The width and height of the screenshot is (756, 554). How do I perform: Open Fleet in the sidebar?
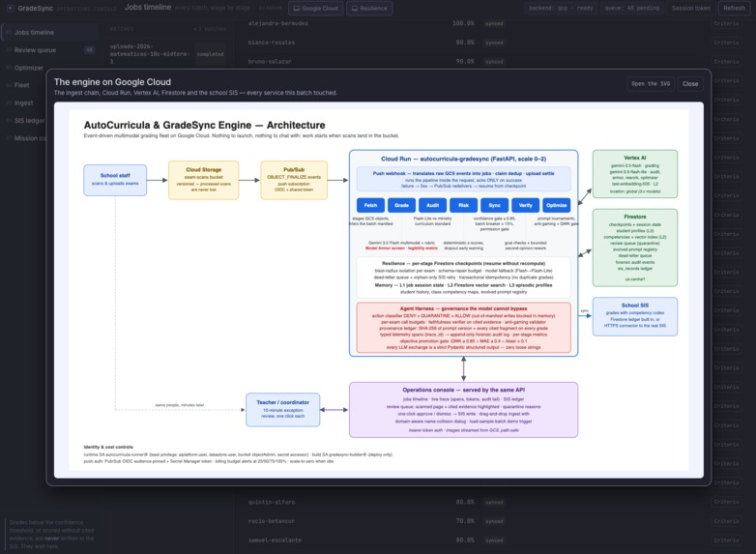tap(21, 85)
